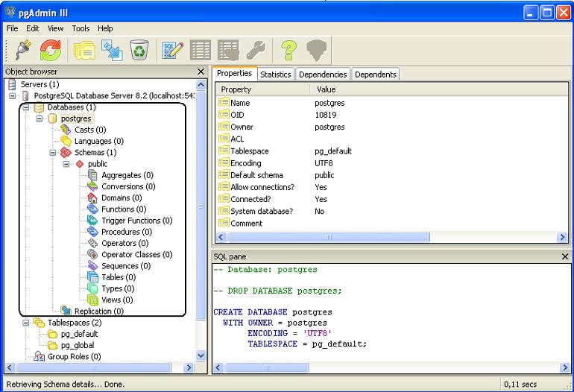Click the Languages (0) tree icon

[66, 141]
